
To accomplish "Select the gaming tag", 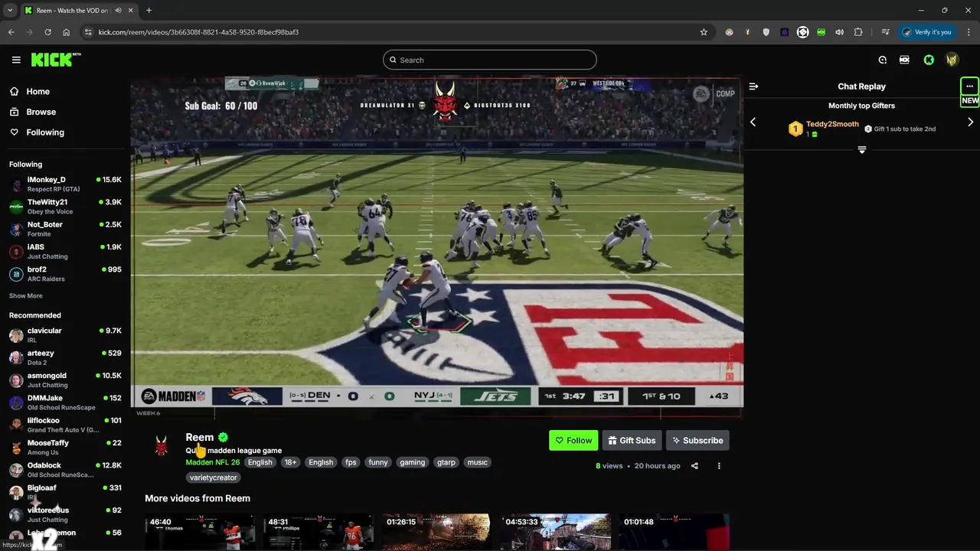I will click(412, 462).
